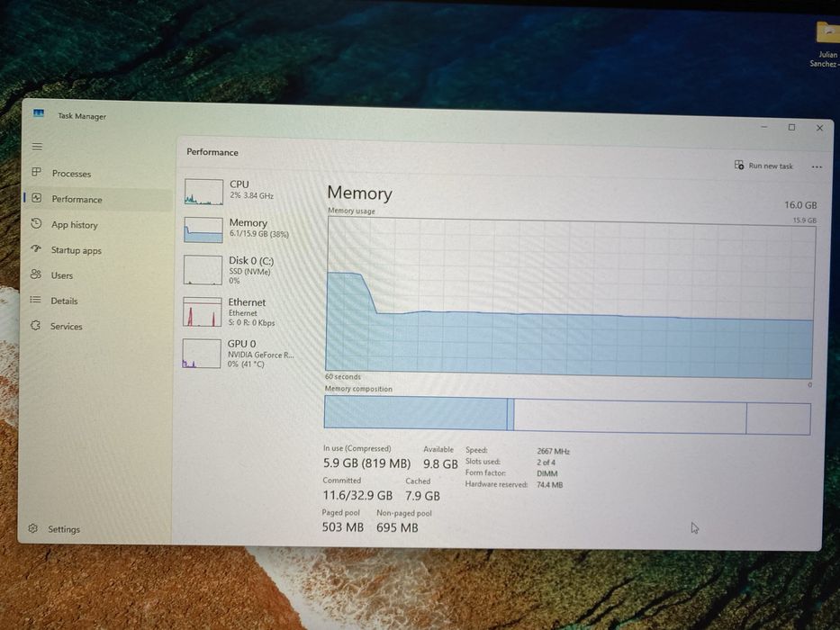Click the Users people icon

pos(36,274)
